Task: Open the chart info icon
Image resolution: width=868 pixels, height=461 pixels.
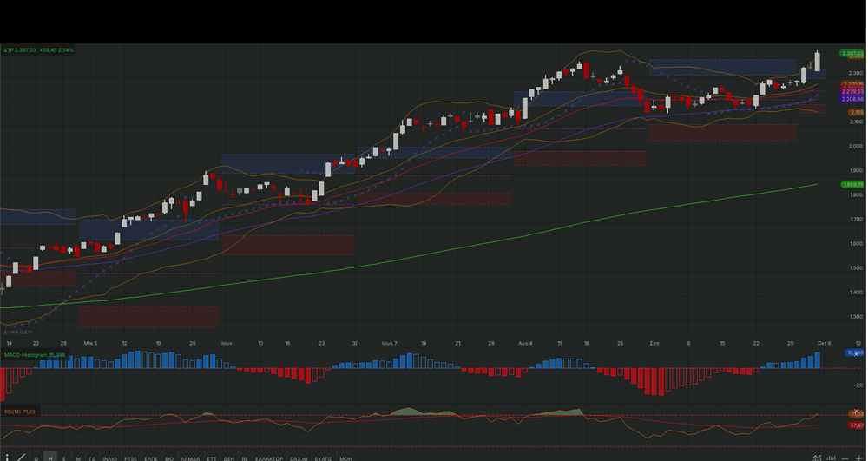Action: (7, 458)
